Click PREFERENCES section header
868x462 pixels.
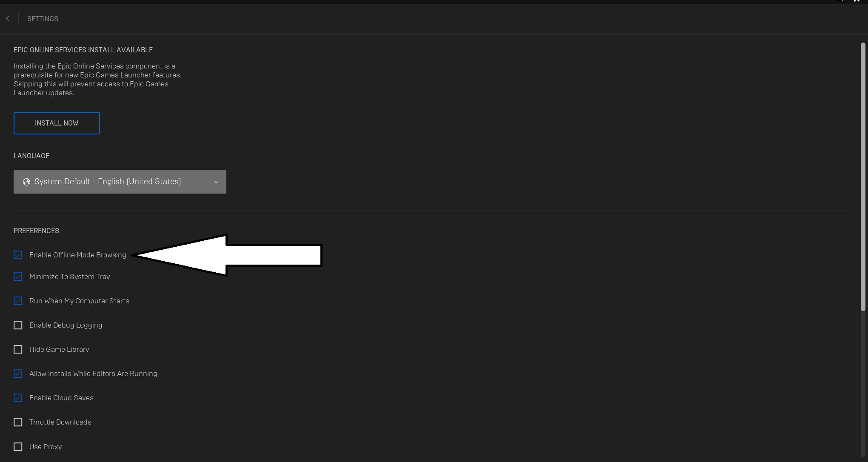(36, 231)
